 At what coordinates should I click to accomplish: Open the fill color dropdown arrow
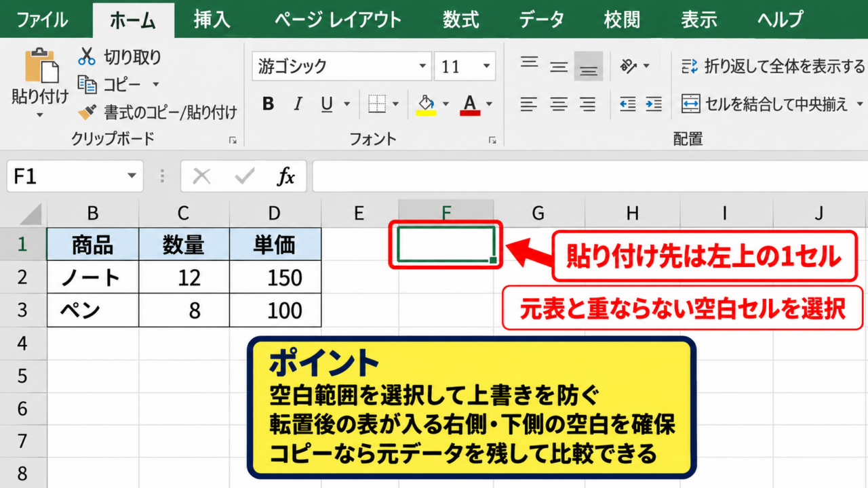coord(446,104)
